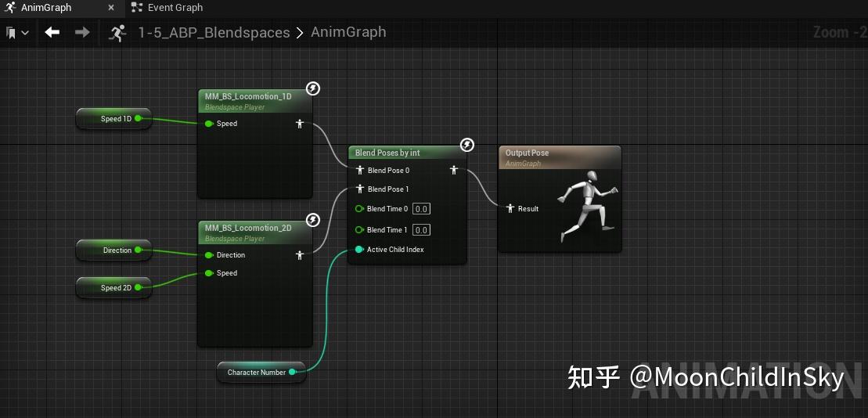Click the Speed 1D output pin

pos(139,118)
